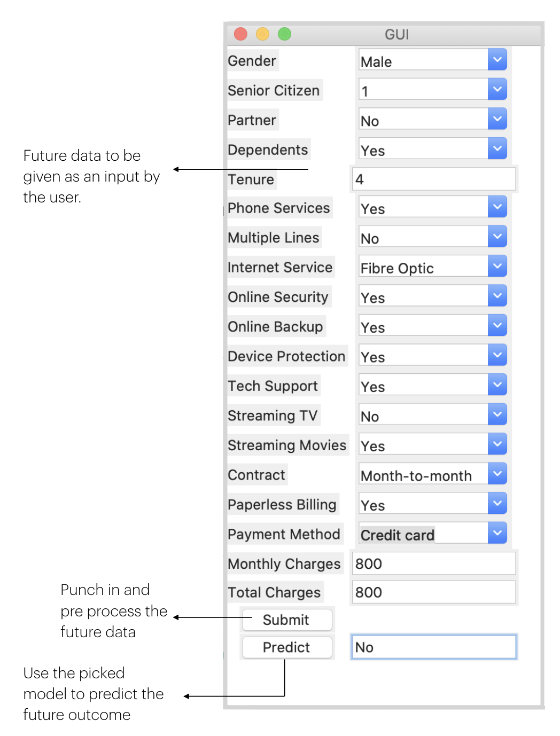560x736 pixels.
Task: Expand the Senior Citizen dropdown
Action: [x=497, y=89]
